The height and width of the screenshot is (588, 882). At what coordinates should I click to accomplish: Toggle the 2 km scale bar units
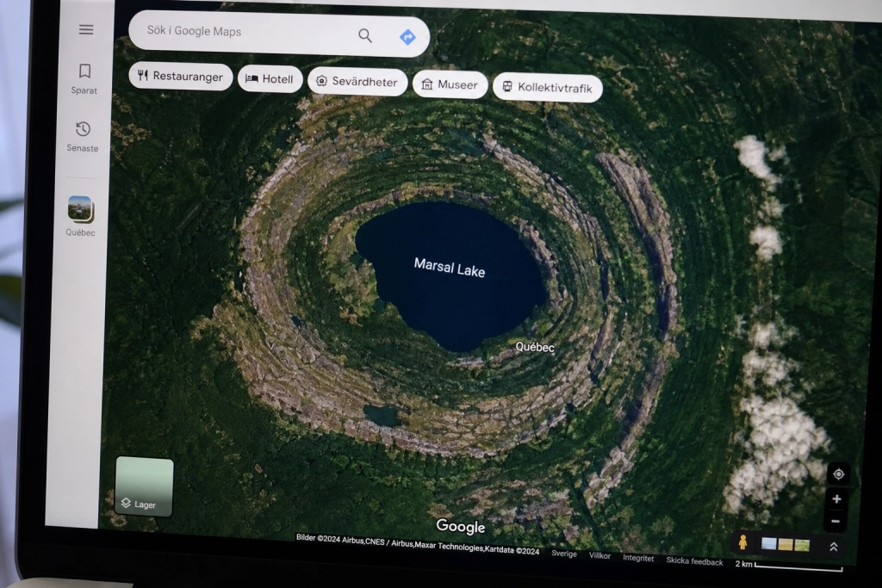[789, 566]
